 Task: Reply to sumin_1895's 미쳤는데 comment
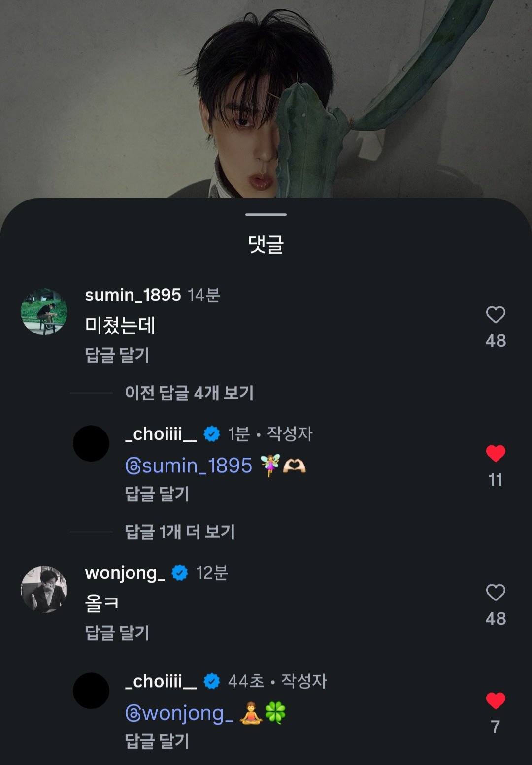point(117,355)
